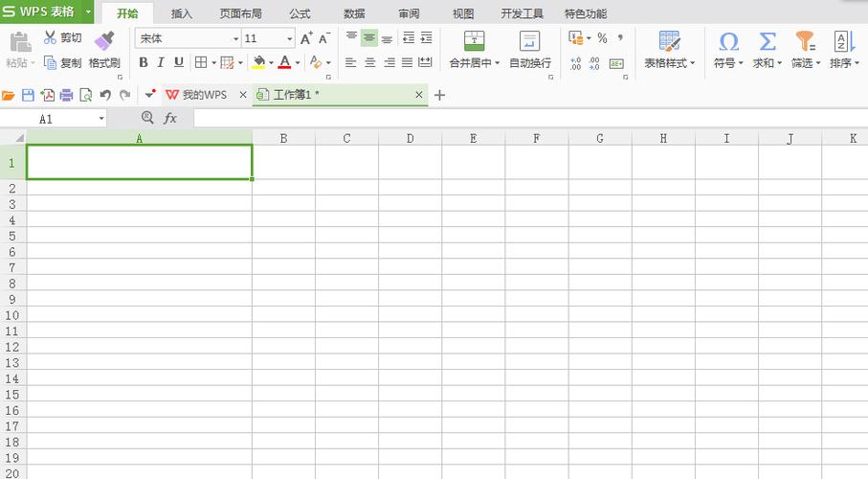Image resolution: width=868 pixels, height=479 pixels.
Task: Switch to the 数据 (Data) tab
Action: pos(354,13)
